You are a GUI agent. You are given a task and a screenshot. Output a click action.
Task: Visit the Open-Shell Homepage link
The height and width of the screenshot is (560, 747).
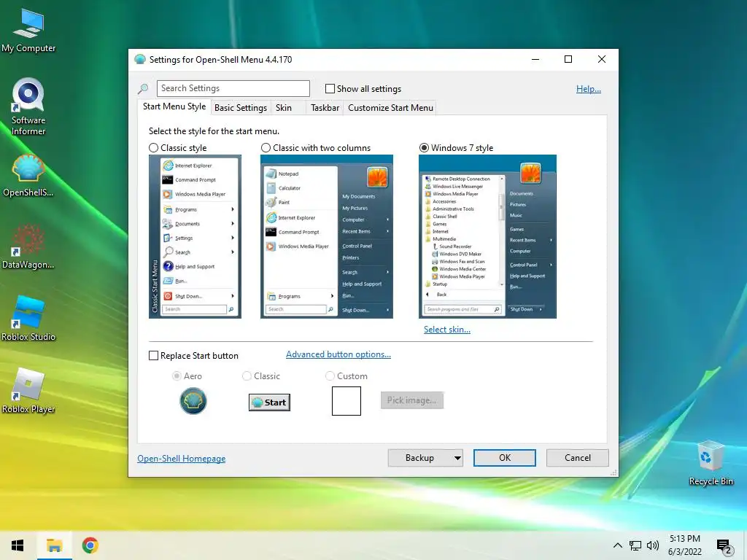pyautogui.click(x=182, y=459)
